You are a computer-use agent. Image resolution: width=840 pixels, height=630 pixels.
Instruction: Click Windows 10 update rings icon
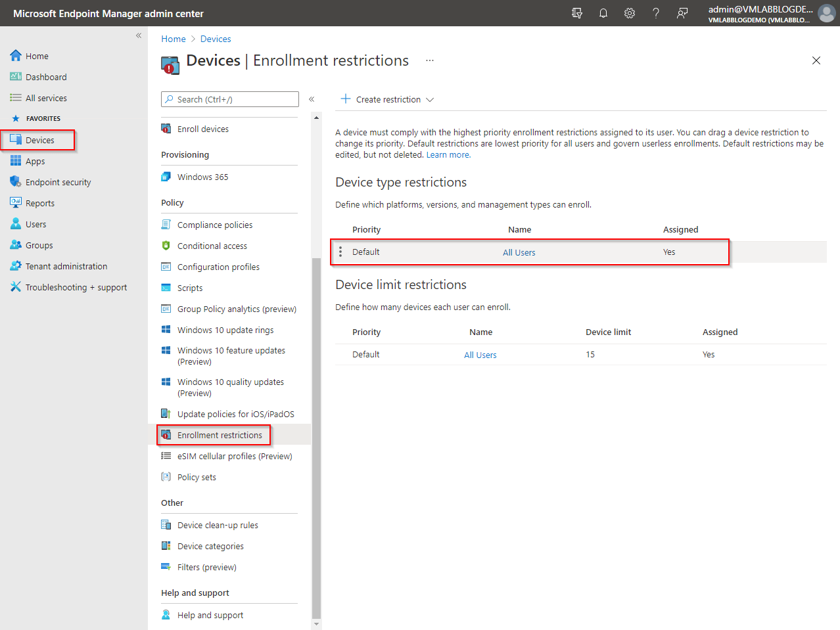166,330
